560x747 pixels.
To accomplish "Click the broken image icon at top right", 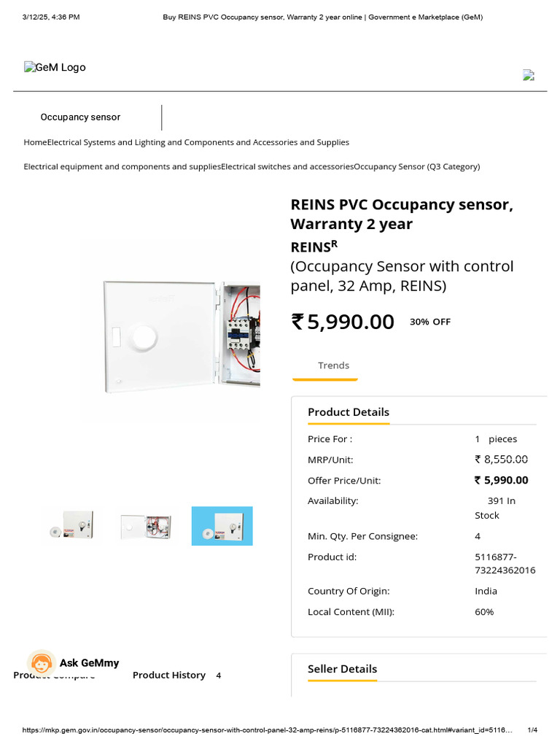I will pos(529,74).
